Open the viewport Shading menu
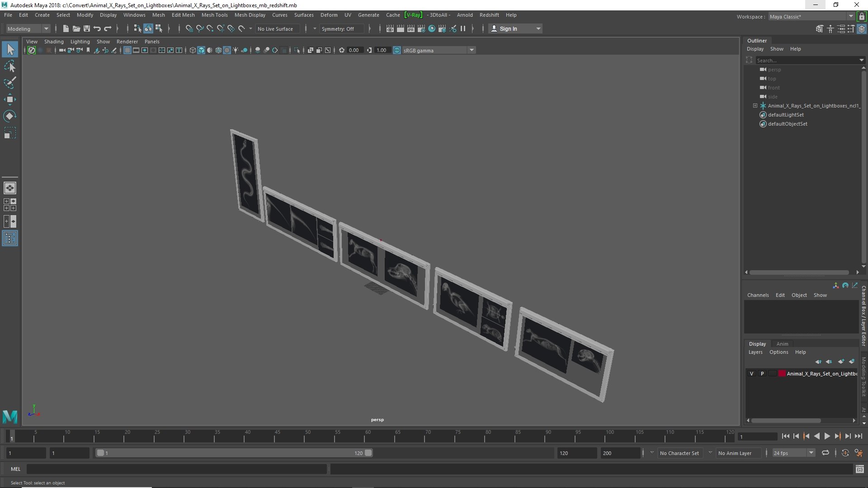868x488 pixels. 54,42
